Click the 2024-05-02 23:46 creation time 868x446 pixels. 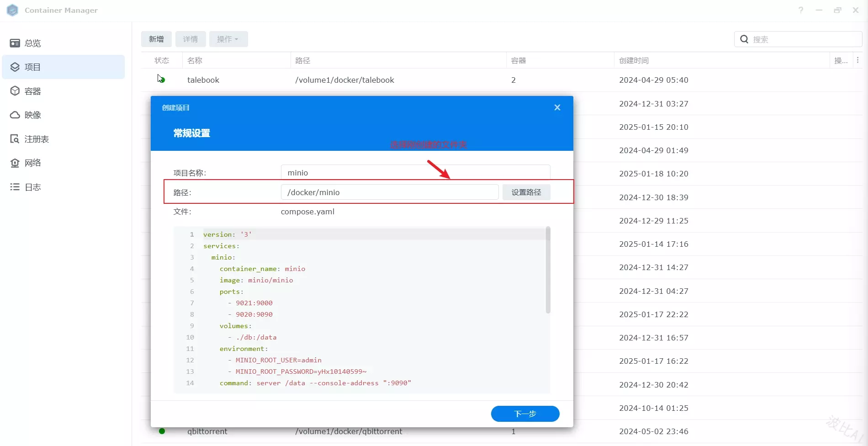click(x=654, y=431)
